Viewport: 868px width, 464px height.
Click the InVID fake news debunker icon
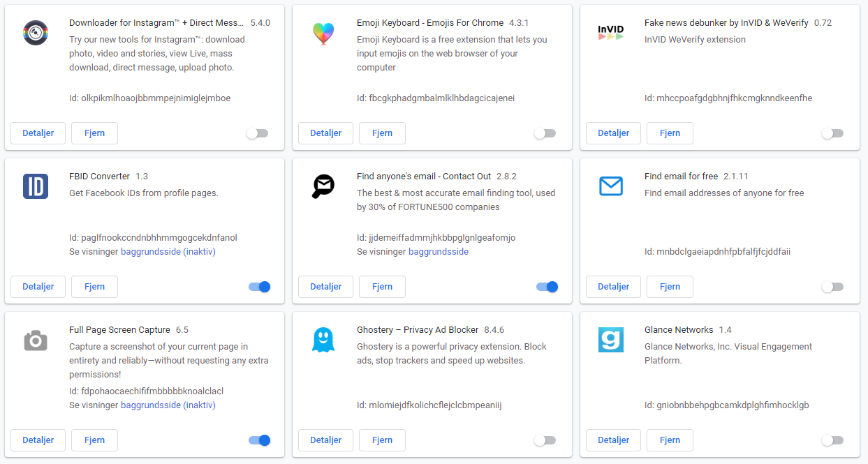pos(610,32)
